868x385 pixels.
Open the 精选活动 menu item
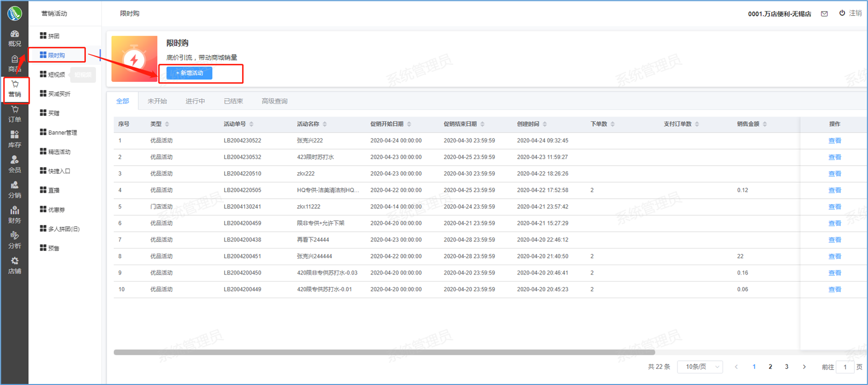[x=55, y=152]
